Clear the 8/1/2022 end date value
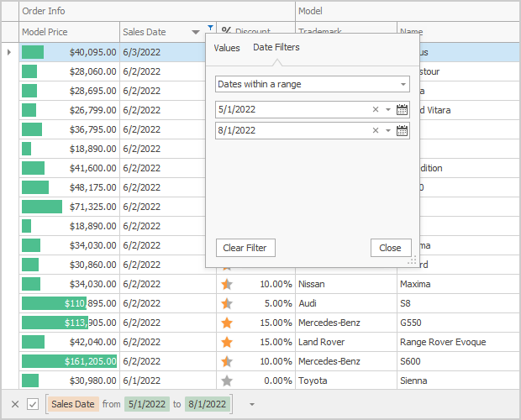This screenshot has height=420, width=521. pyautogui.click(x=376, y=130)
